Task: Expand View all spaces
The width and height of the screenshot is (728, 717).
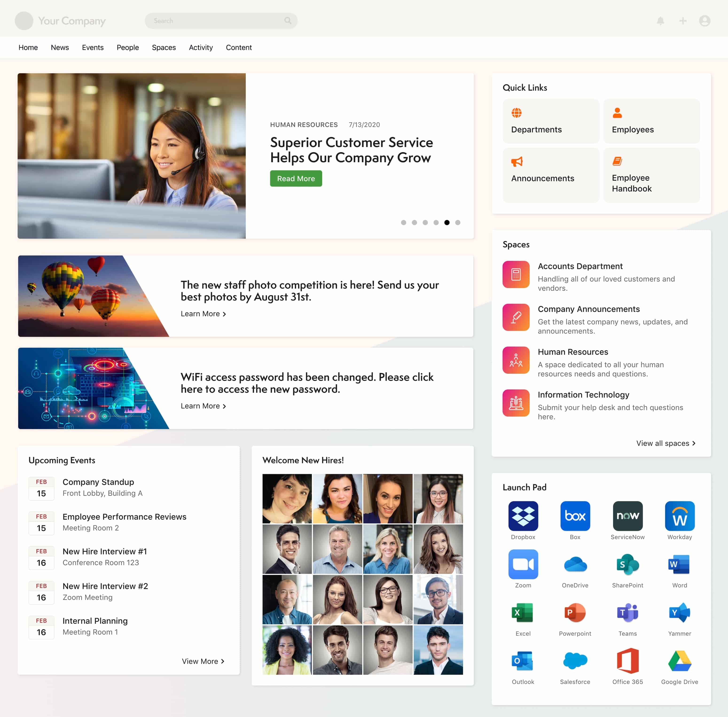Action: [665, 443]
